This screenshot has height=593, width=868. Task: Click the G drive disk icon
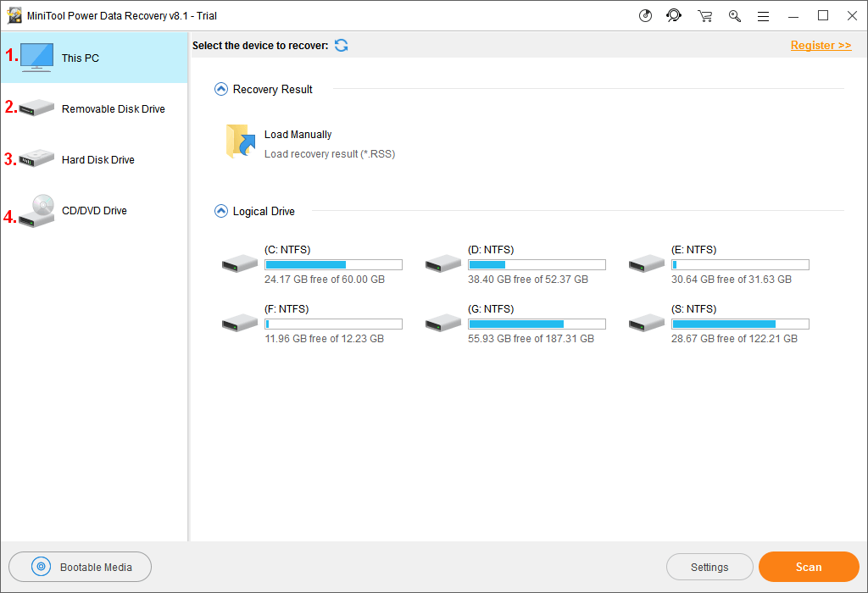442,323
